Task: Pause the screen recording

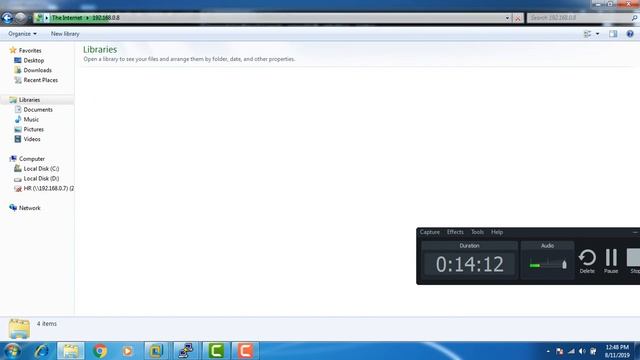Action: [x=611, y=261]
